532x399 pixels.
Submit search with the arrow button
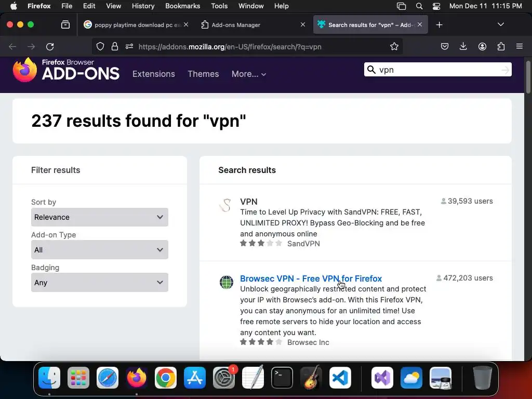pyautogui.click(x=505, y=70)
